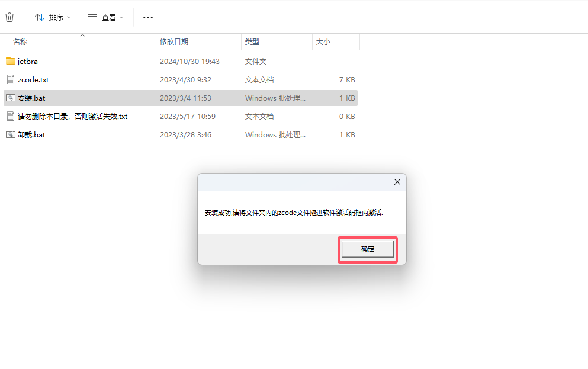Click the date 2024/10/30 19:43
The width and height of the screenshot is (588, 369).
[189, 61]
